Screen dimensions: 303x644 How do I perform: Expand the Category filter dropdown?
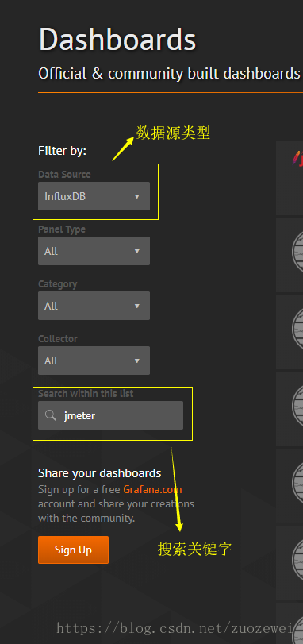click(94, 306)
